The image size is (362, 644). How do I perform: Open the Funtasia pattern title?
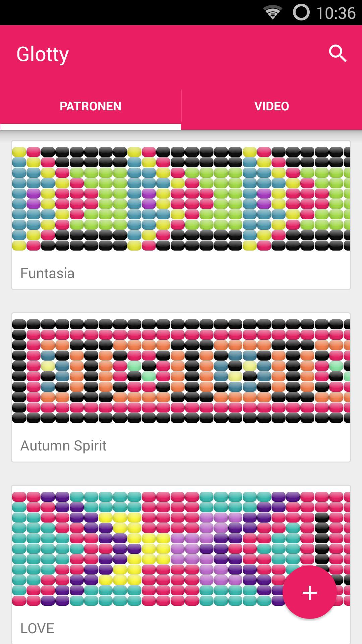47,273
